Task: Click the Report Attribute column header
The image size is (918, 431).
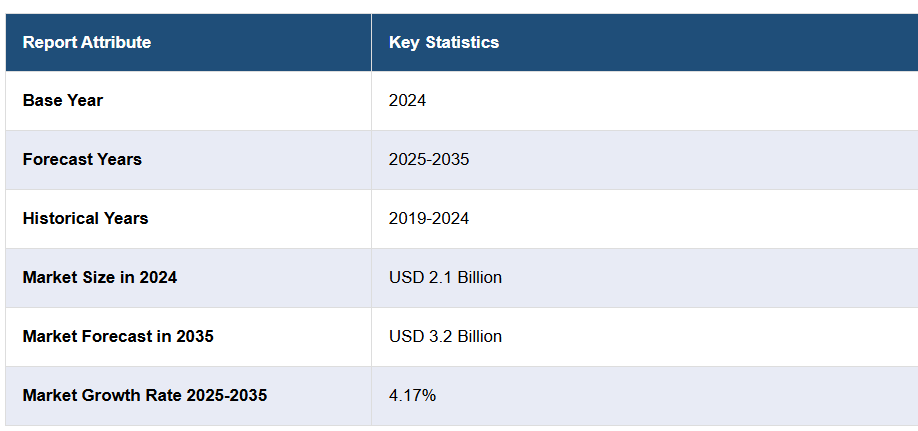Action: click(87, 42)
